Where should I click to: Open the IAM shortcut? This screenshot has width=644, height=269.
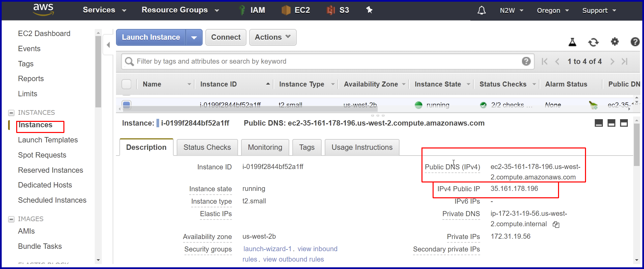click(x=252, y=10)
